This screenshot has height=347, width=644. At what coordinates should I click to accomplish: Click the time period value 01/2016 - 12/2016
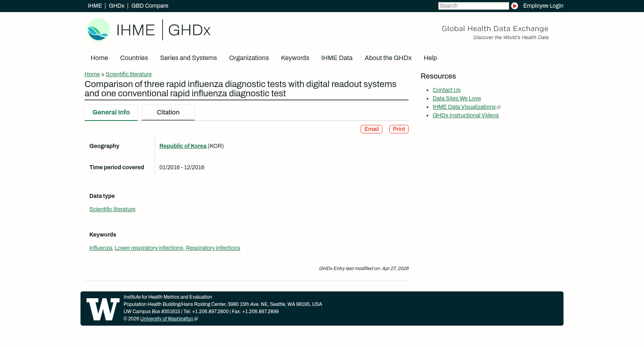[x=182, y=167]
